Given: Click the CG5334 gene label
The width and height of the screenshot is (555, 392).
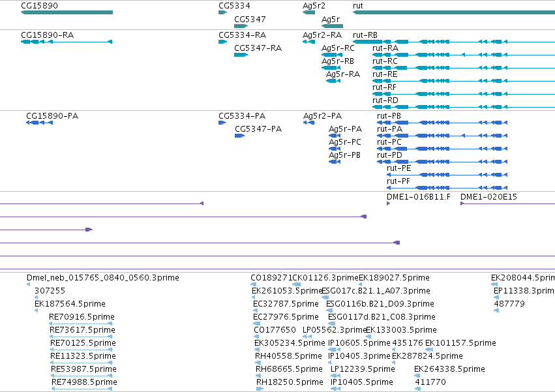Looking at the screenshot, I should pos(234,6).
